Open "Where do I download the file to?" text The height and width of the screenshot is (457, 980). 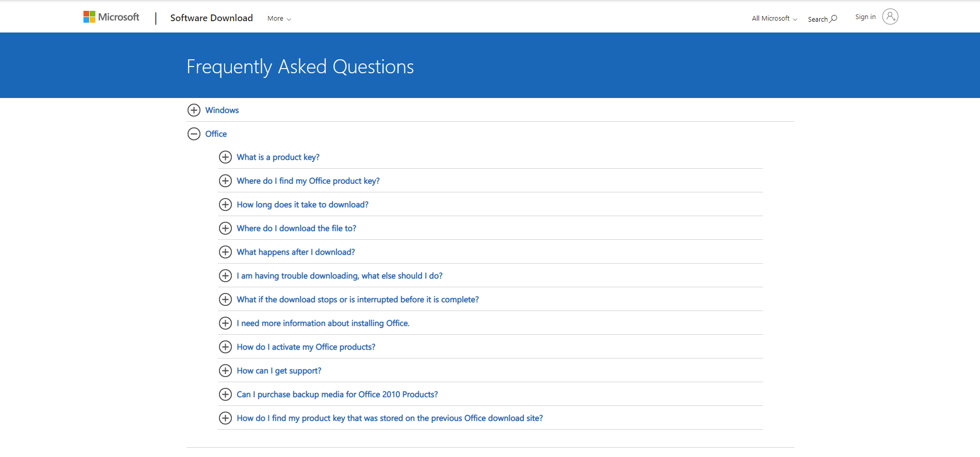[x=296, y=228]
